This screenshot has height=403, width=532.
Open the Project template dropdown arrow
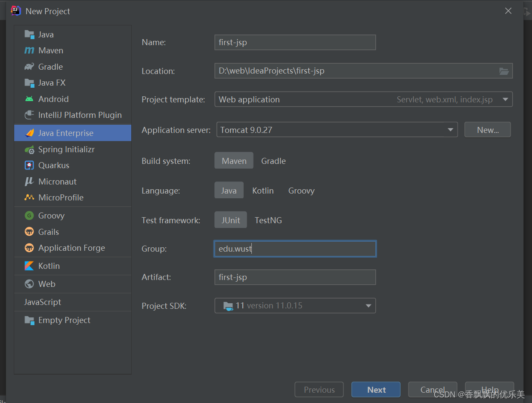point(505,100)
